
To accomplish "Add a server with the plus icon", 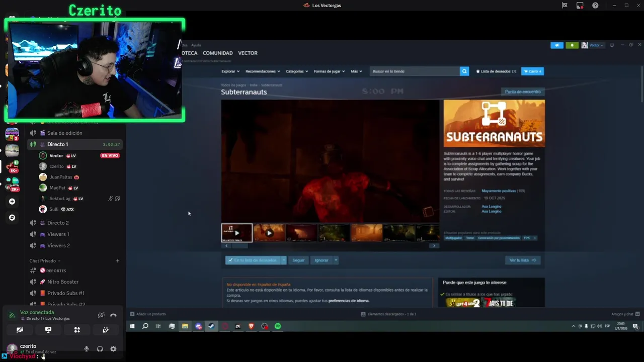I will (12, 202).
